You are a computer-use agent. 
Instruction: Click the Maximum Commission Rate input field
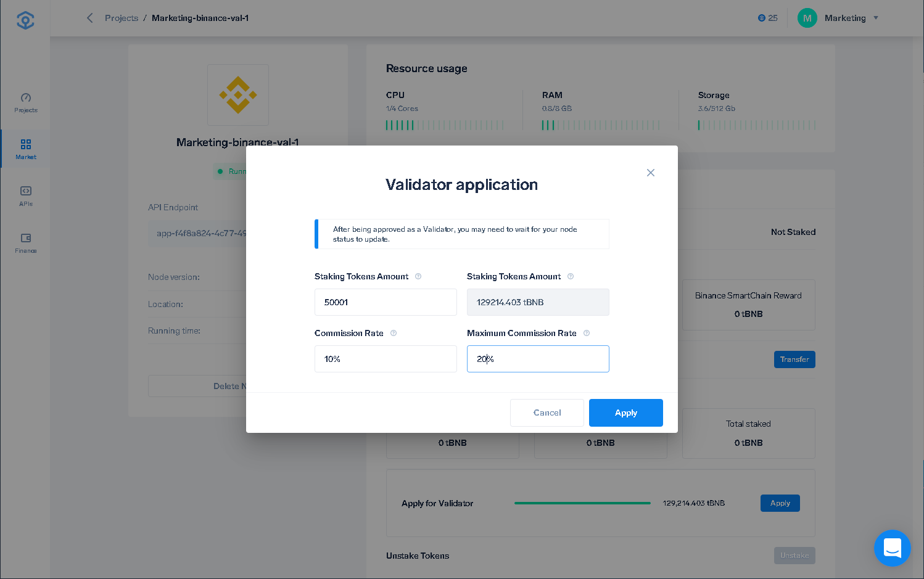538,359
